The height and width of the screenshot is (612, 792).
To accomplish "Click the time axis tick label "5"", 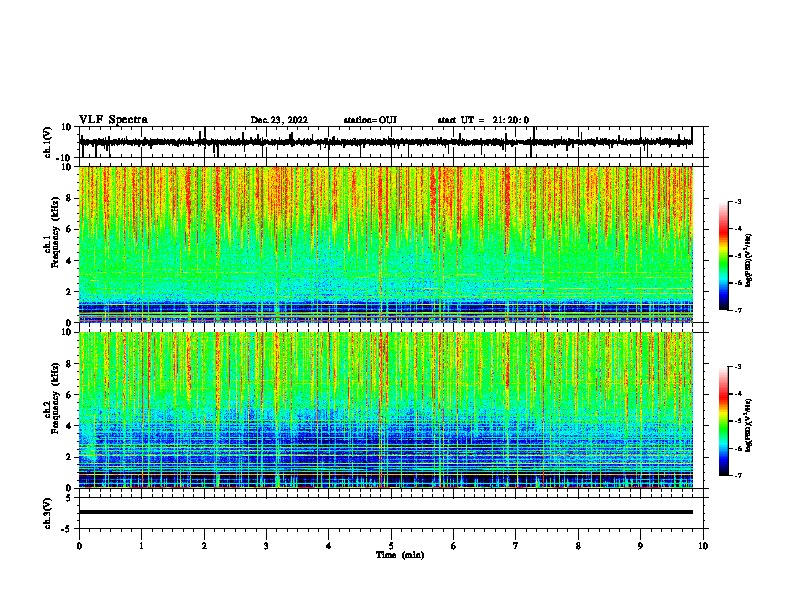I will 391,546.
